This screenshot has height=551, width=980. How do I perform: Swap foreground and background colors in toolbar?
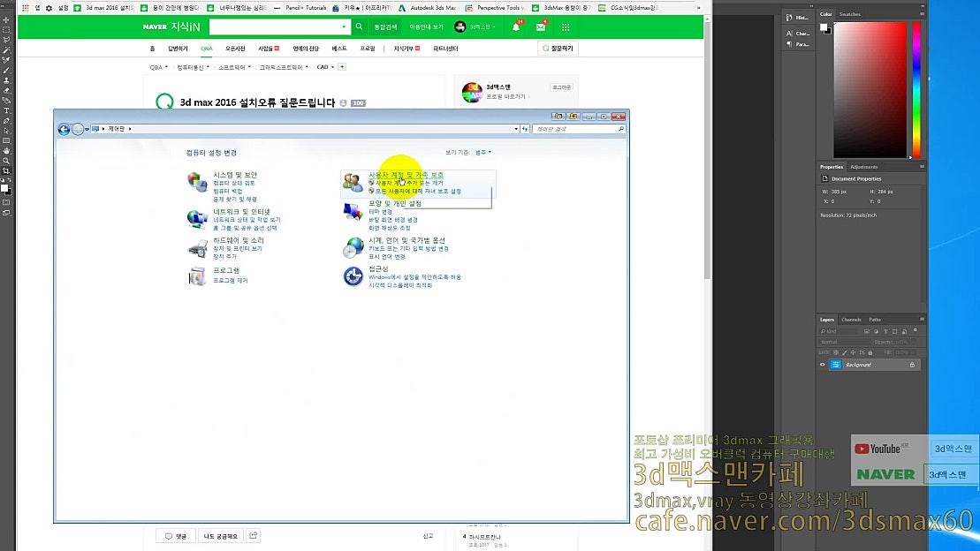(10, 181)
